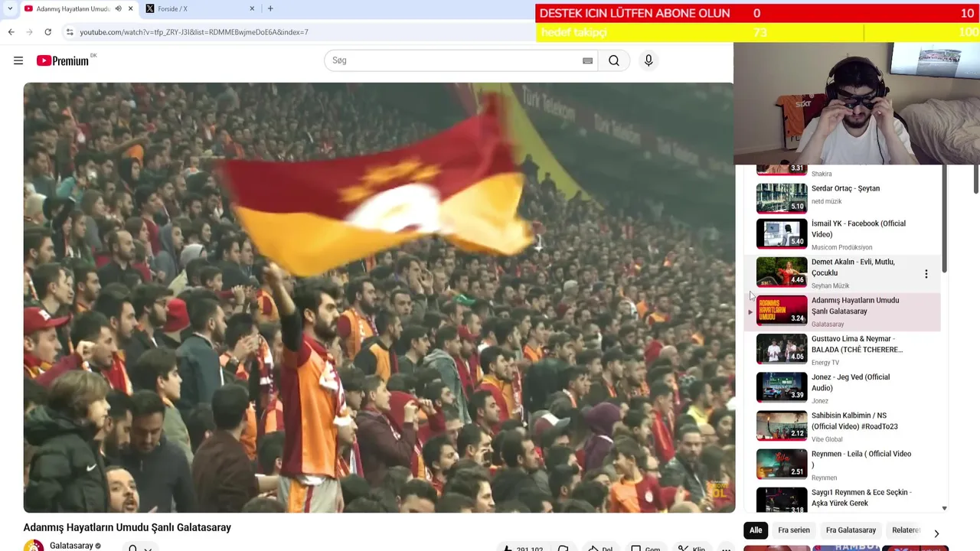The height and width of the screenshot is (551, 980).
Task: Toggle the notification bell for Galatasaray
Action: [133, 548]
